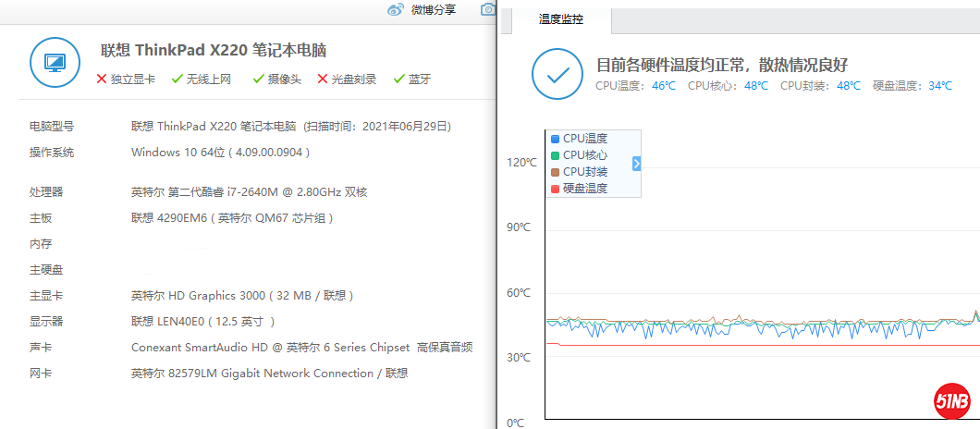Click the green check beside 蓝牙
This screenshot has width=980, height=429.
coord(398,80)
